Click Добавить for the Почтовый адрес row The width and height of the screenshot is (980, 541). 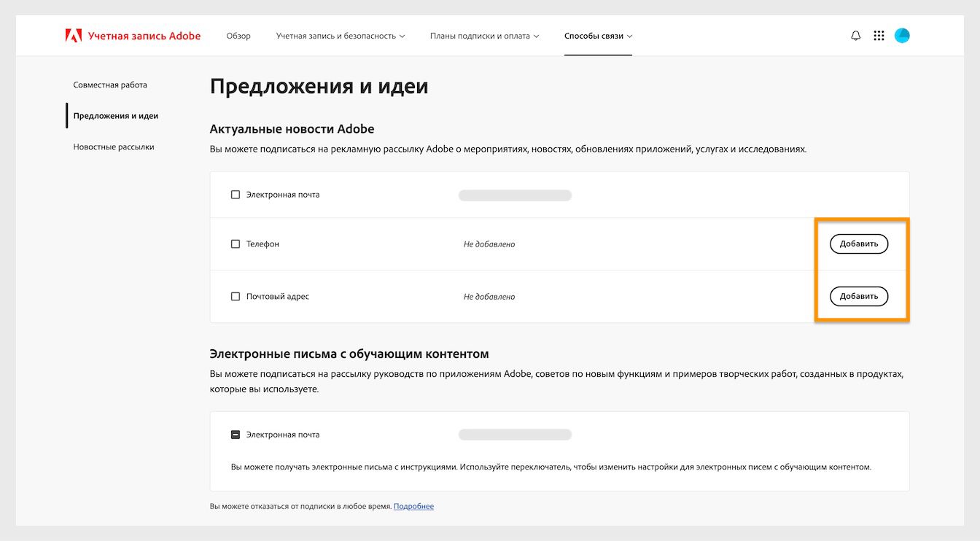point(859,296)
